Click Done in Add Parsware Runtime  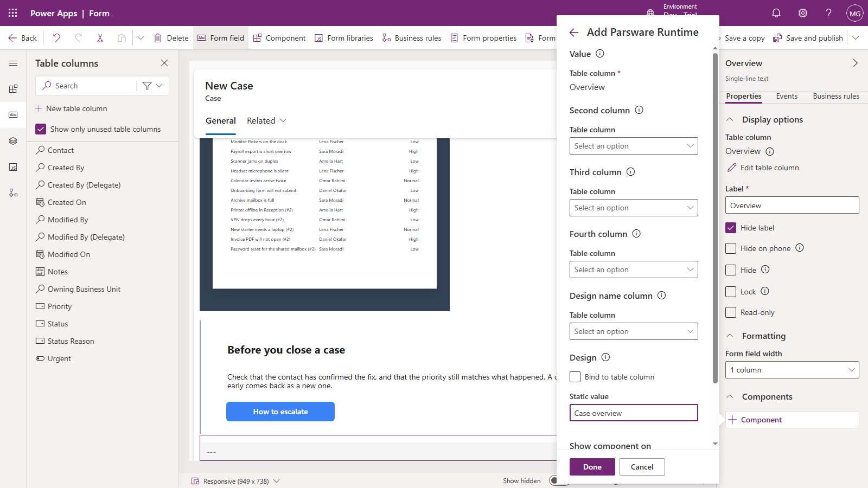(x=592, y=467)
